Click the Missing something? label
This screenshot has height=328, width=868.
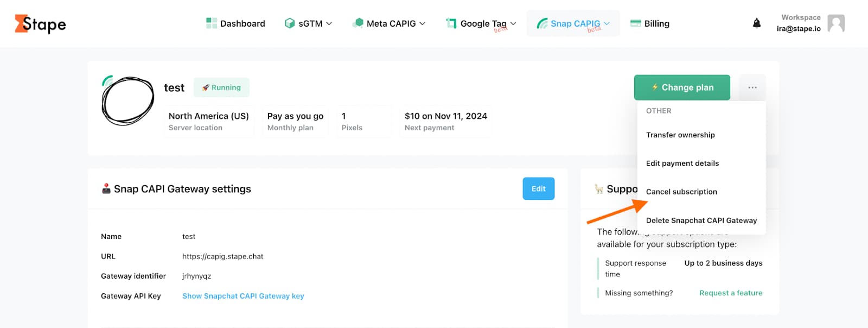coord(639,293)
